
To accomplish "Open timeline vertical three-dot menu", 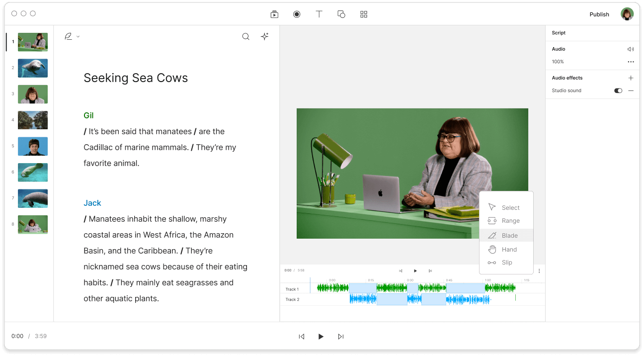I will pos(539,271).
